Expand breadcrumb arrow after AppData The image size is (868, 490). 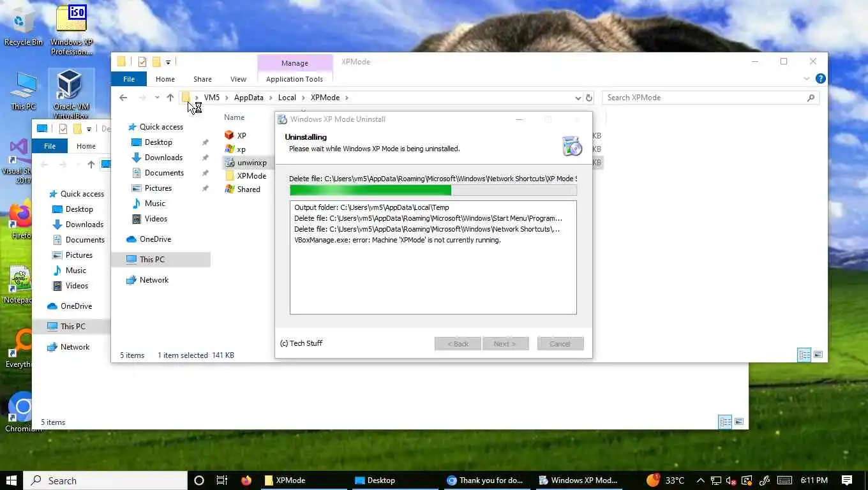[x=271, y=98]
